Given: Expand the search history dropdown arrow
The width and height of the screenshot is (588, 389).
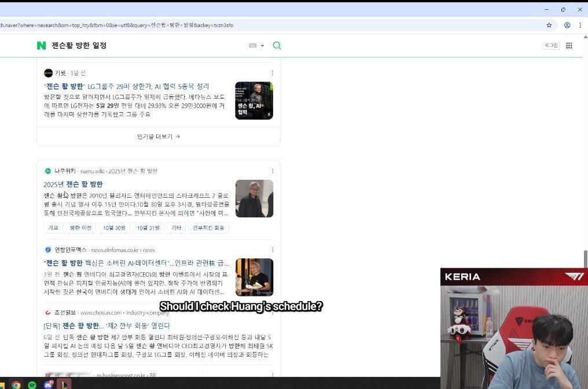Looking at the screenshot, I should pyautogui.click(x=263, y=46).
